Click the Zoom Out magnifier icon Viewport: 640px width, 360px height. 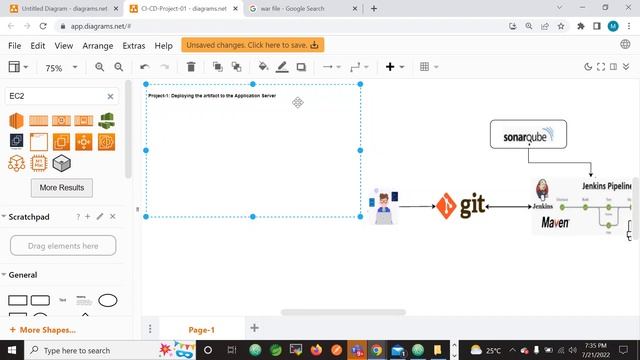[x=118, y=67]
